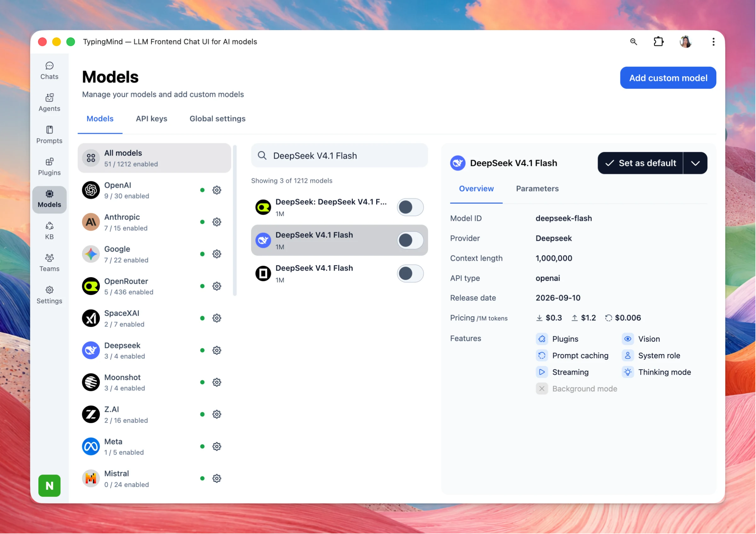756x534 pixels.
Task: Click the Set as default button
Action: coord(641,163)
